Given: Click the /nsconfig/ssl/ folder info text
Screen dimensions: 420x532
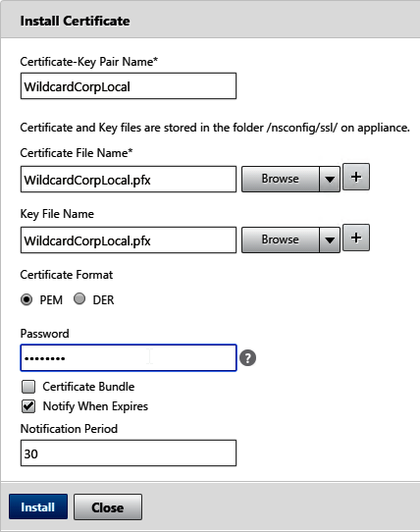Looking at the screenshot, I should [215, 128].
